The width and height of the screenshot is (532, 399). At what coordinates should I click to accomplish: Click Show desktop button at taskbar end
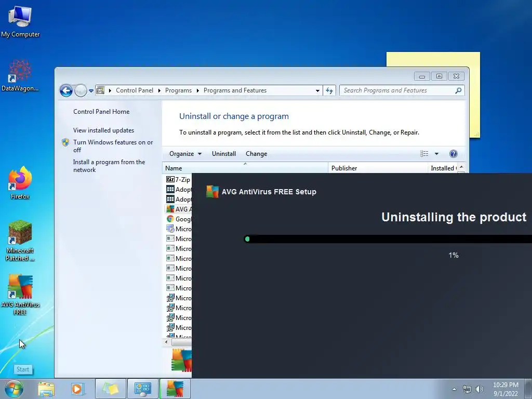528,389
